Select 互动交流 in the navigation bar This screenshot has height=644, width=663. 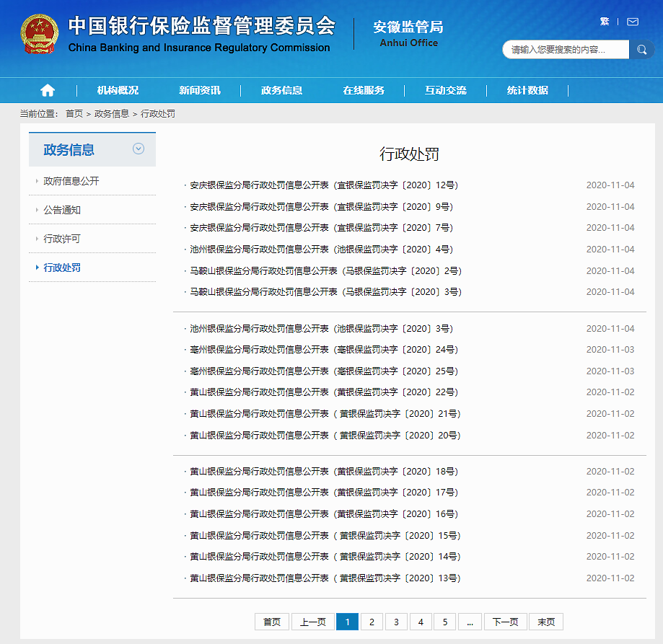(446, 90)
